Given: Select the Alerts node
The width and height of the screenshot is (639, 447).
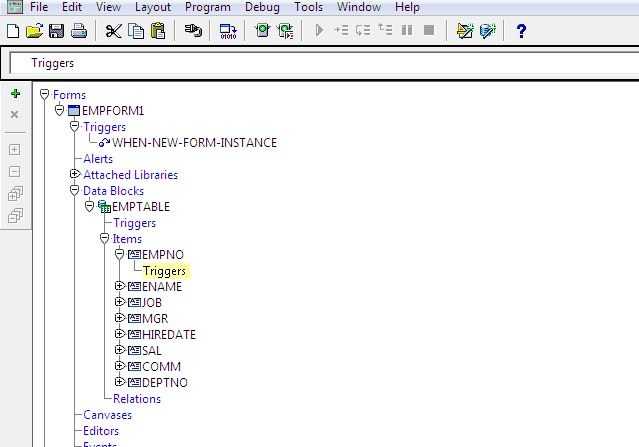Looking at the screenshot, I should tap(98, 159).
